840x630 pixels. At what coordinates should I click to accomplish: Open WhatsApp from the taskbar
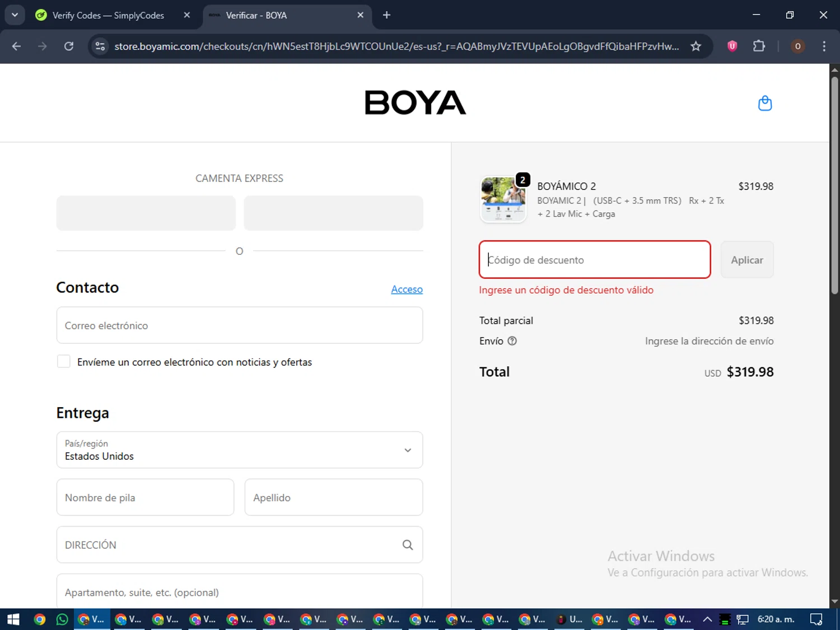62,619
